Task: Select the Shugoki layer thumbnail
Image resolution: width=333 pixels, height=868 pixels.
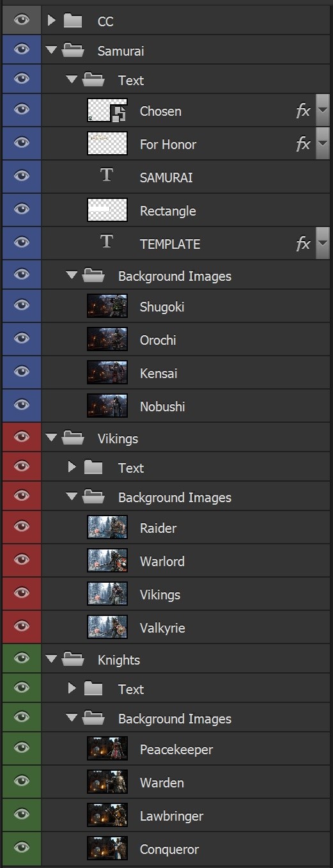Action: (x=107, y=306)
